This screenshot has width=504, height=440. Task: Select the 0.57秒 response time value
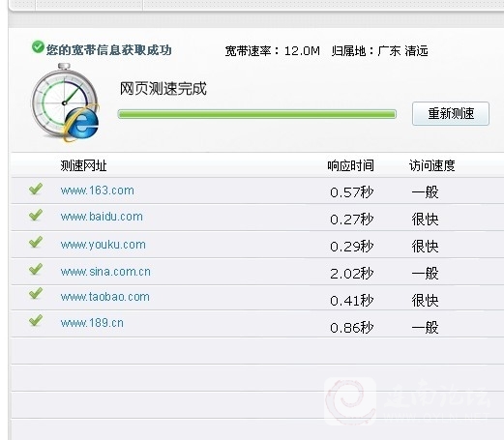point(352,192)
